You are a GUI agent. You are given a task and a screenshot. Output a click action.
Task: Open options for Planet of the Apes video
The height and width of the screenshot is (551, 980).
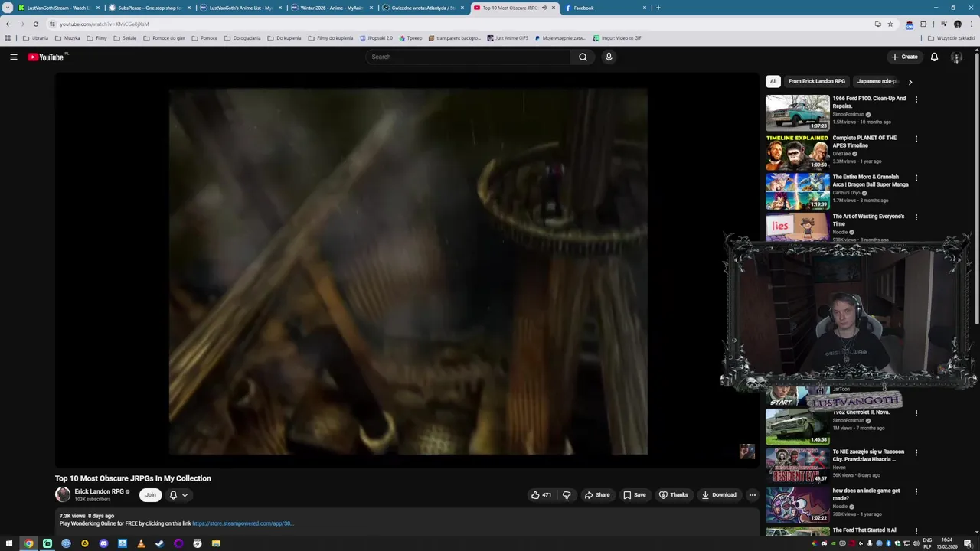(x=916, y=139)
